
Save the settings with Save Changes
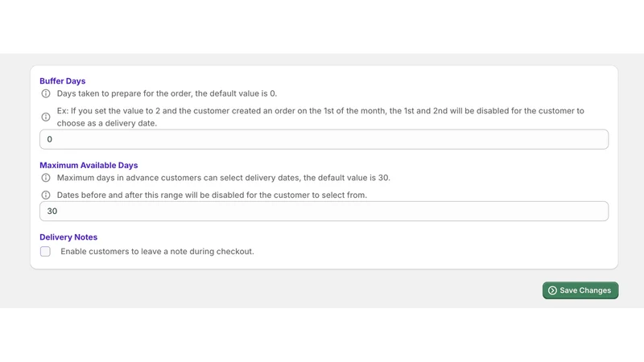click(x=580, y=290)
